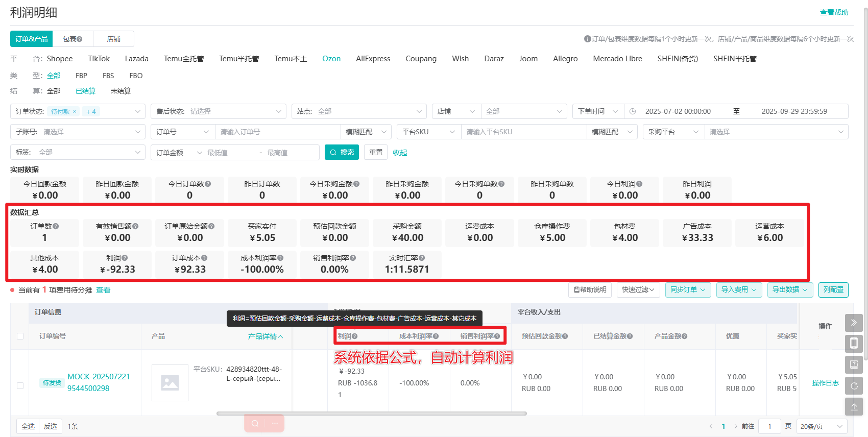Open the 标签 dropdown

78,152
